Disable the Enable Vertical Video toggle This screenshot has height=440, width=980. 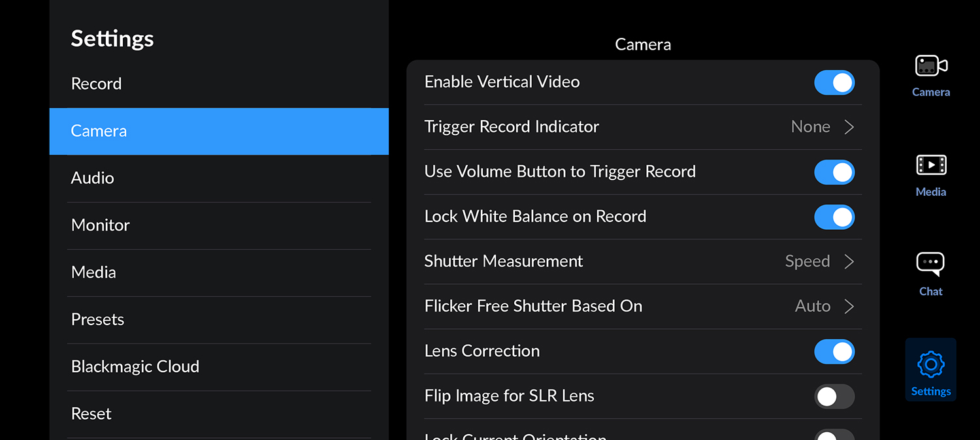coord(834,83)
